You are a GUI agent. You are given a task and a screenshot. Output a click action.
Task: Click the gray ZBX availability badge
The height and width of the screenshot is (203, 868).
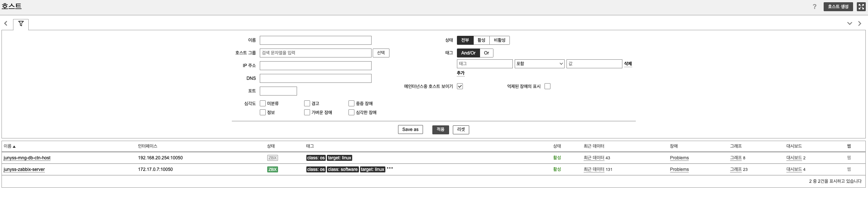tap(272, 158)
